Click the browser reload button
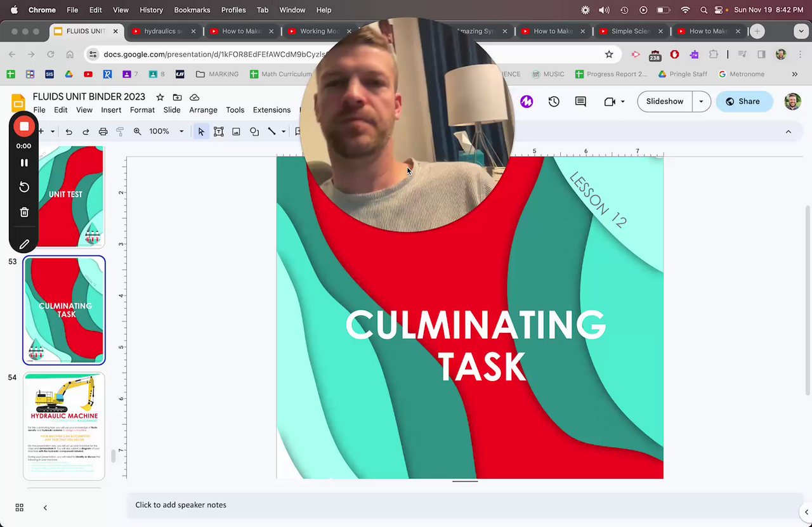 pos(50,55)
